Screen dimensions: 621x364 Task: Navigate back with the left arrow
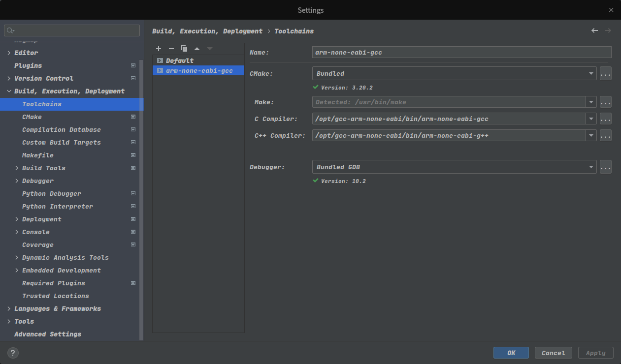coord(594,30)
